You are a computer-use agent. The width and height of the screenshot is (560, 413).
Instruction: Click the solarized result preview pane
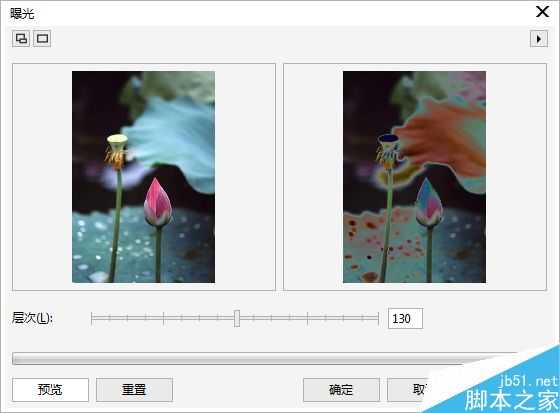(415, 177)
